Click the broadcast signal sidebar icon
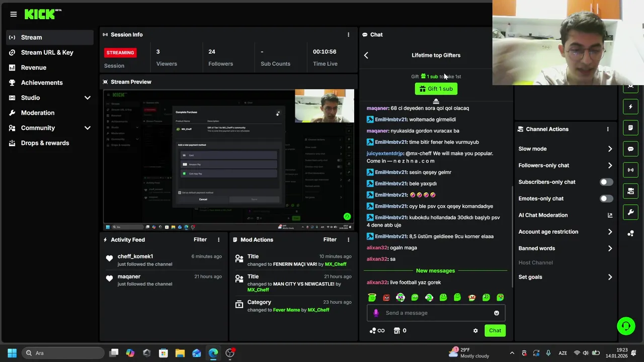Screen dimensions: 644x362 630,170
